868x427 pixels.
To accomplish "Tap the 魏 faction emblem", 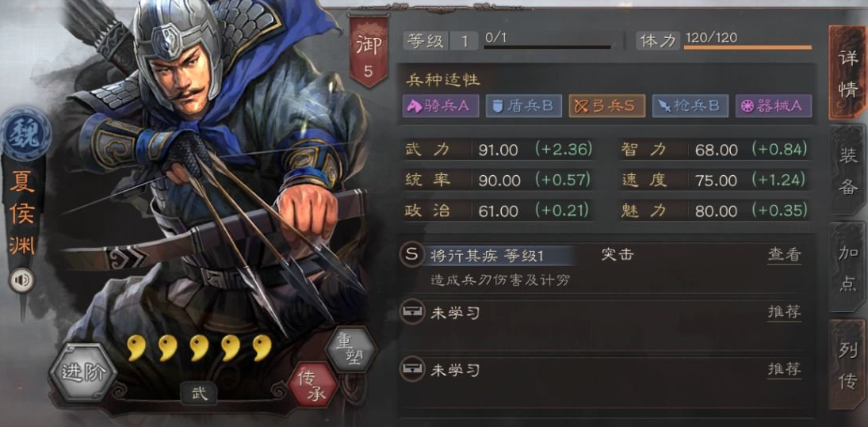I will (25, 135).
